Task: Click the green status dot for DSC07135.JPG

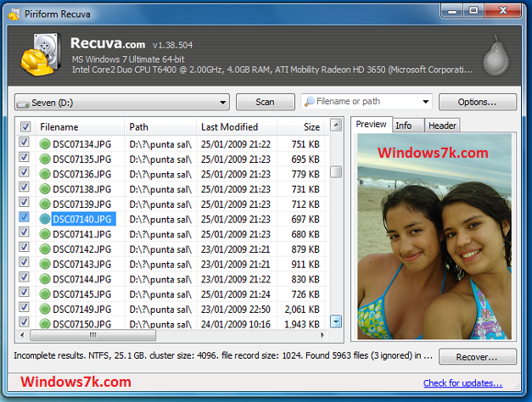Action: (x=45, y=159)
